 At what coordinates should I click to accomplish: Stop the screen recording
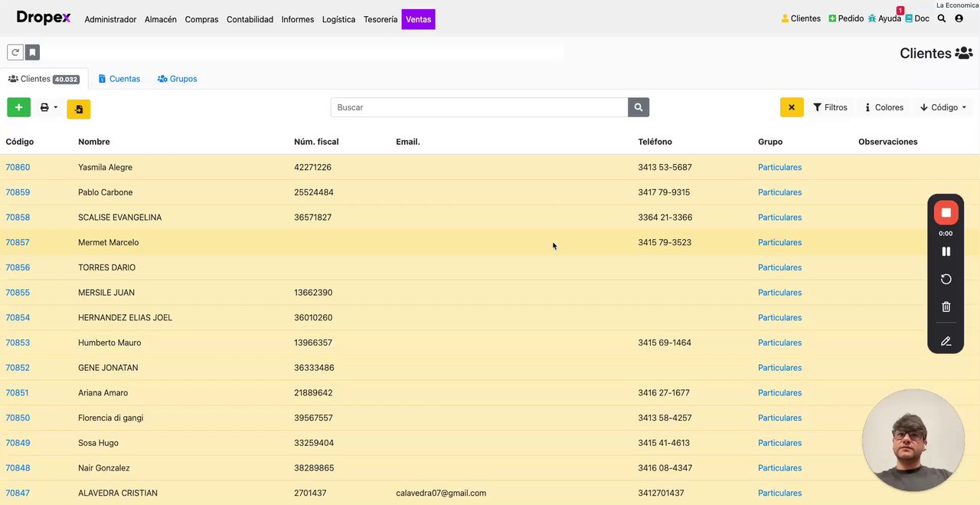point(946,212)
